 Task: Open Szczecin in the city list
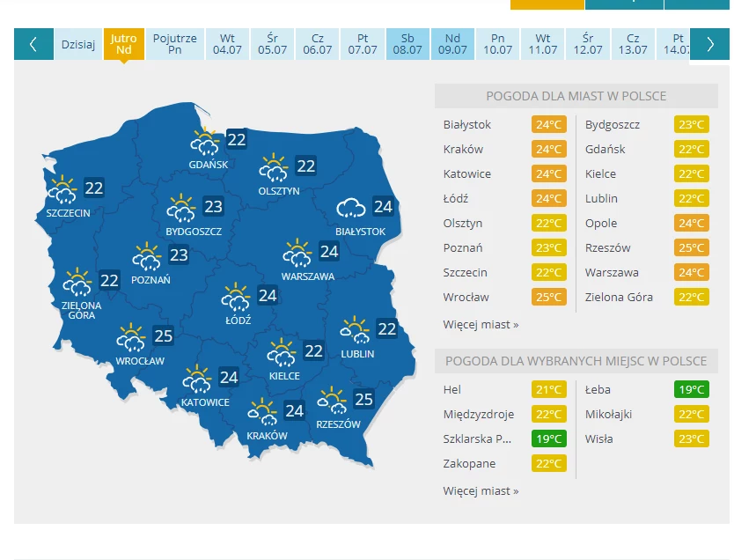465,272
